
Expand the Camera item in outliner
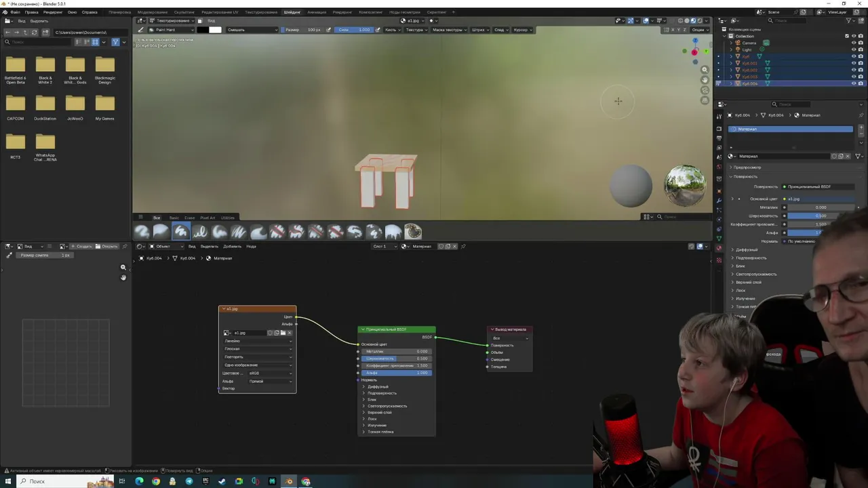[731, 43]
